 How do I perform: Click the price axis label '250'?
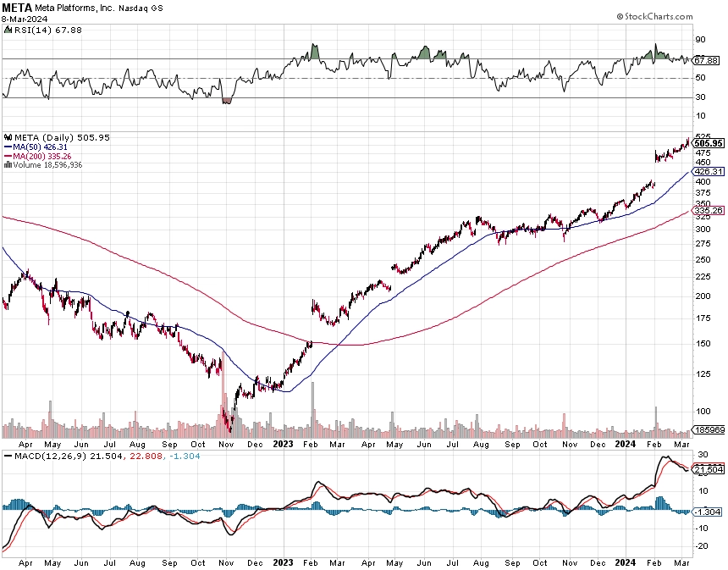click(x=703, y=260)
